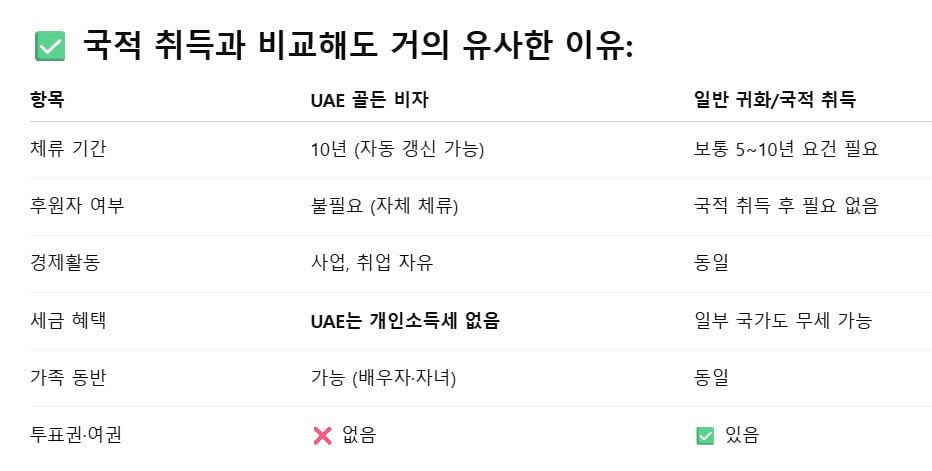
Task: Click the 투표권·여권 row label
Action: point(75,435)
